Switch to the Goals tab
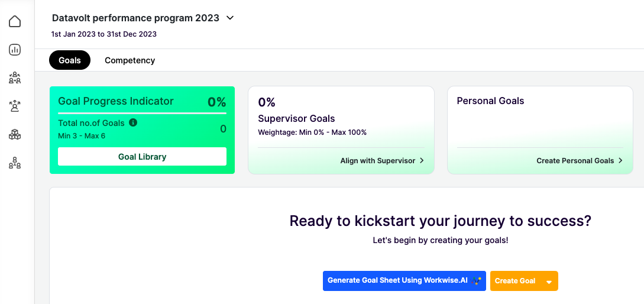644x304 pixels. [x=70, y=60]
